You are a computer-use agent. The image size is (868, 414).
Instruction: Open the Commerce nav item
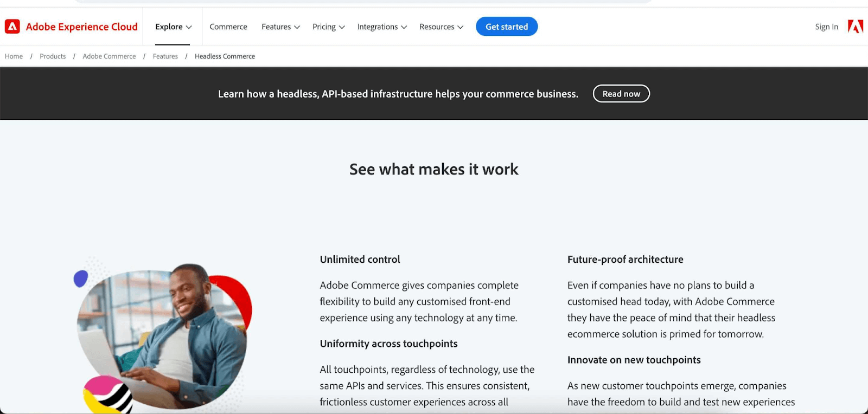point(228,27)
